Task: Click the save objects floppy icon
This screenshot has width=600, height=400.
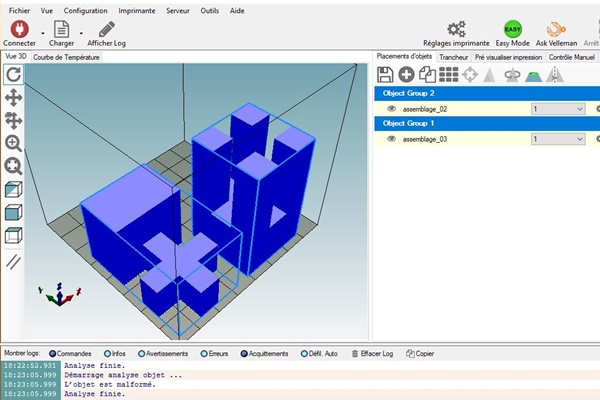Action: point(383,75)
